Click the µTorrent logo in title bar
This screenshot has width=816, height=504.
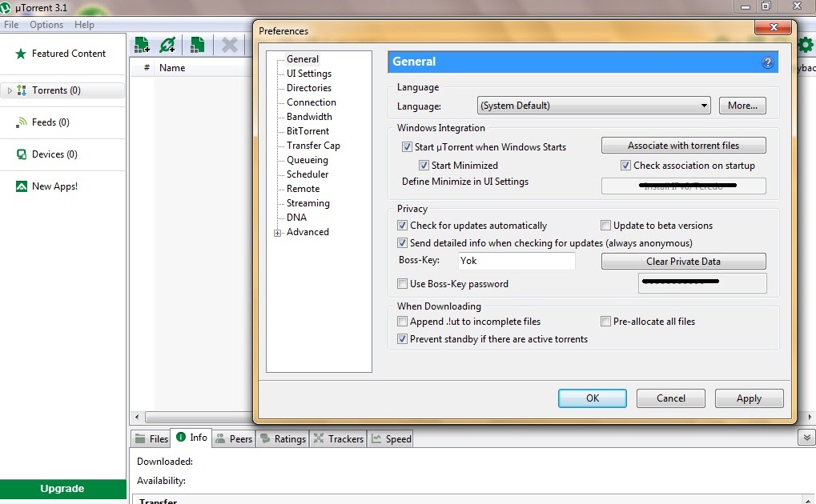(5, 7)
